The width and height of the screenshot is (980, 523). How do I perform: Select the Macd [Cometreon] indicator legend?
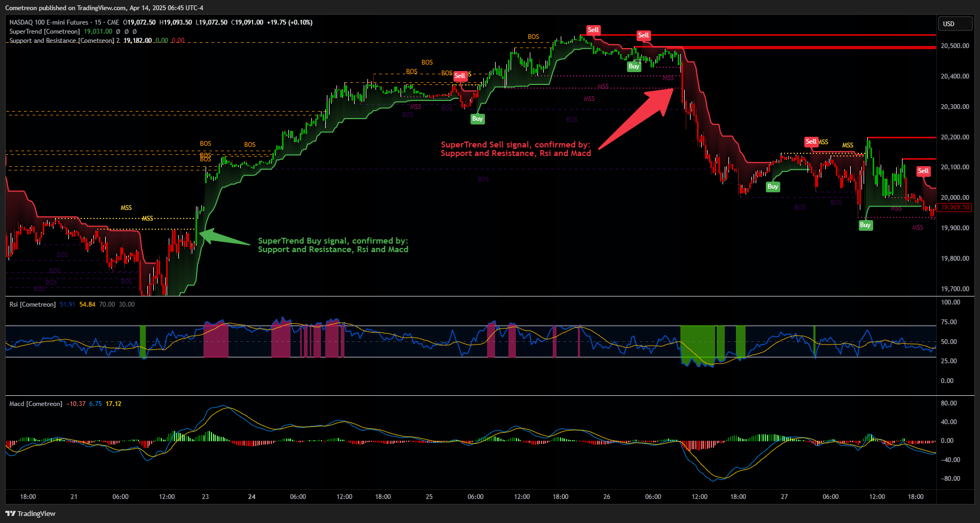[x=36, y=404]
